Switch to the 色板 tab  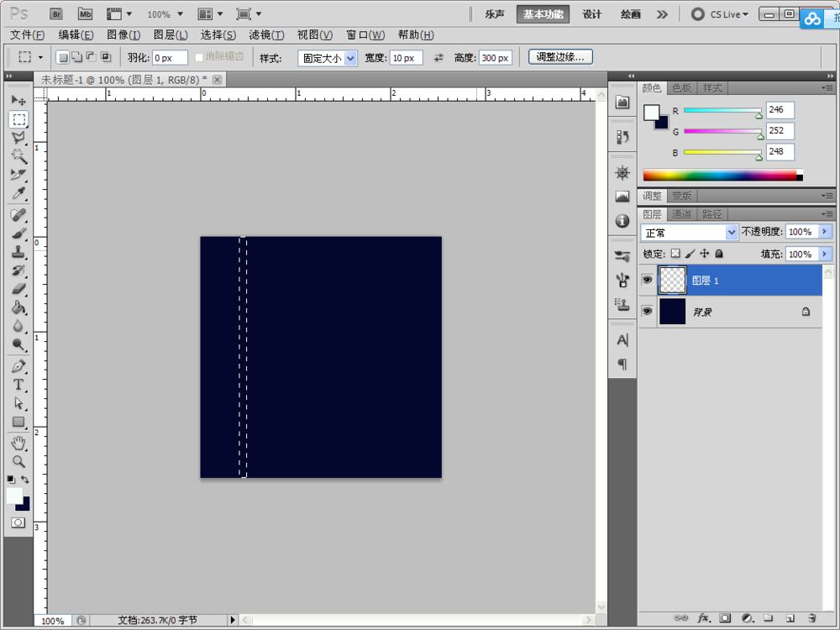[681, 88]
